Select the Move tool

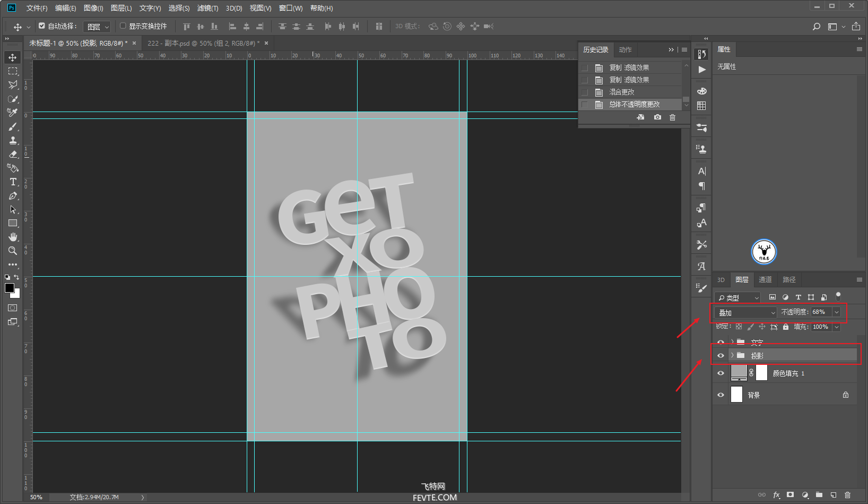tap(13, 57)
